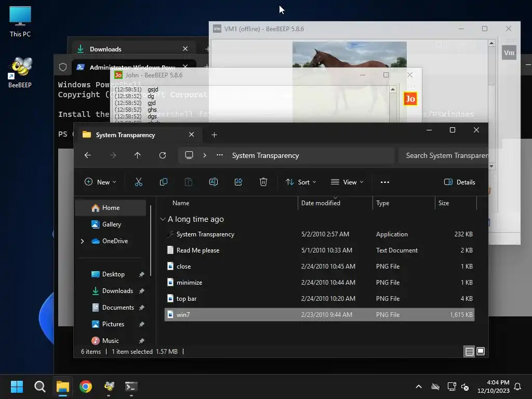Click the notification bell in system tray

click(518, 387)
